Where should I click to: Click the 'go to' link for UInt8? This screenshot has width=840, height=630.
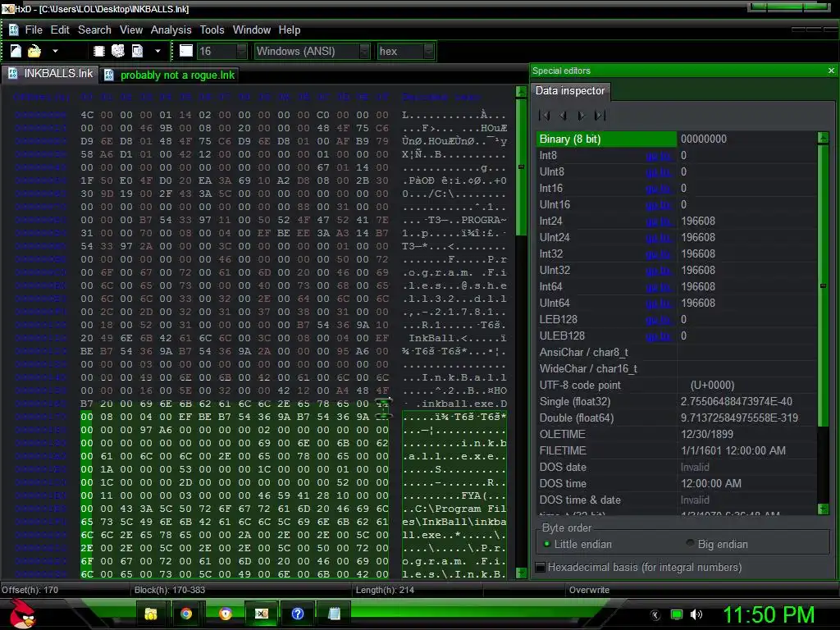(659, 172)
